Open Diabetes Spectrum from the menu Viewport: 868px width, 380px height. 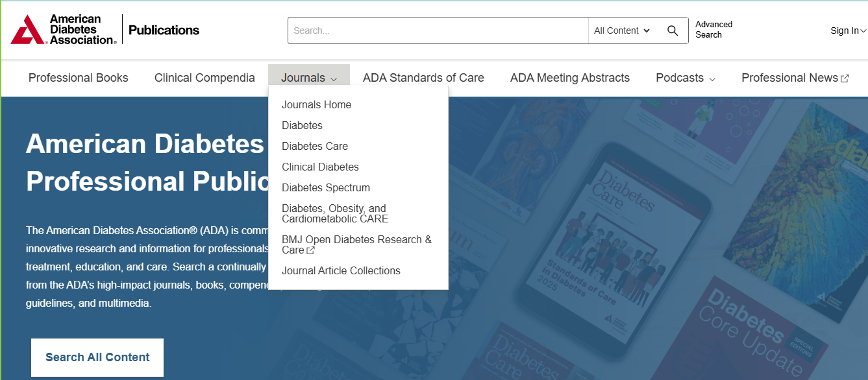tap(326, 188)
